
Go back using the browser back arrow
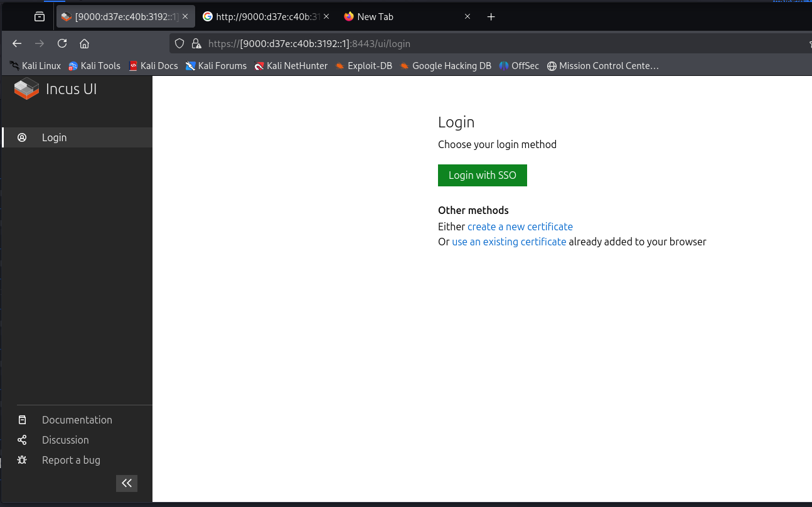pyautogui.click(x=17, y=43)
